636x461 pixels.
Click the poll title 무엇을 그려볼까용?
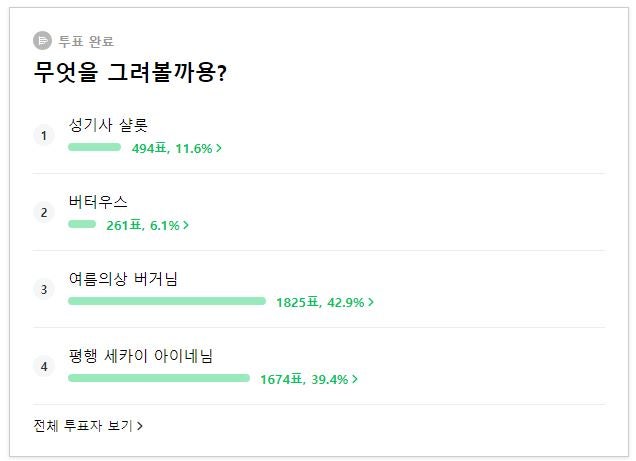pyautogui.click(x=130, y=73)
